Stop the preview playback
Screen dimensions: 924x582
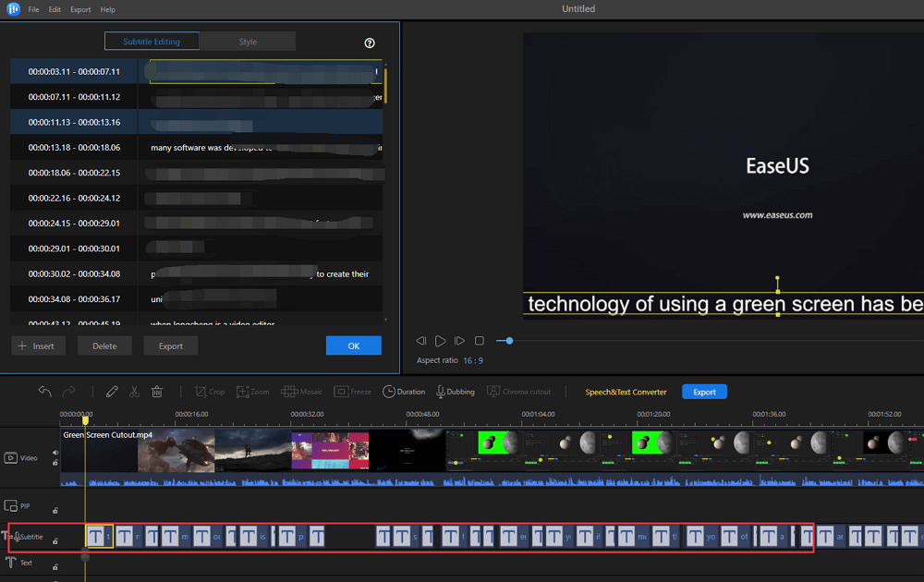tap(480, 341)
